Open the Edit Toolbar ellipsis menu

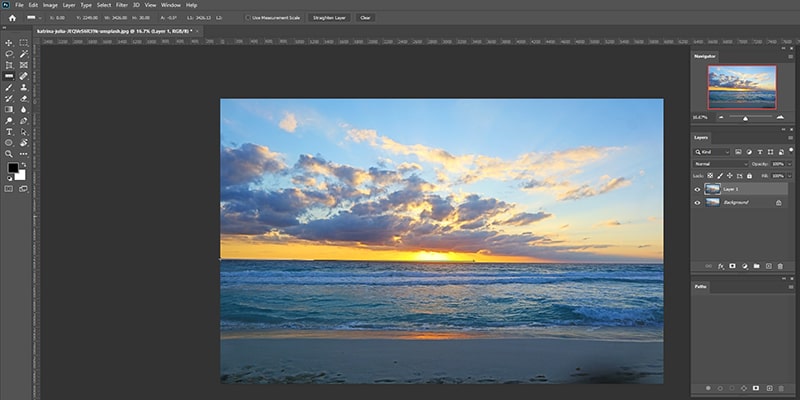[x=23, y=154]
